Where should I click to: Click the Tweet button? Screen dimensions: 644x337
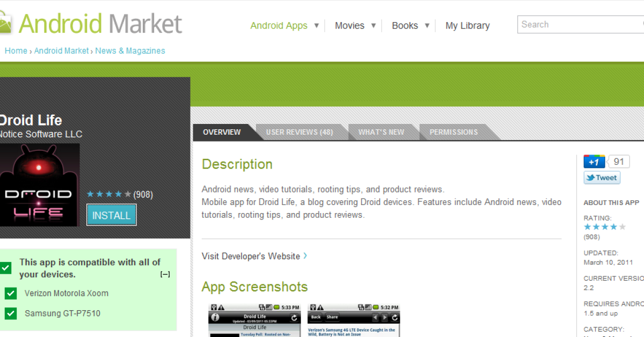tap(602, 178)
